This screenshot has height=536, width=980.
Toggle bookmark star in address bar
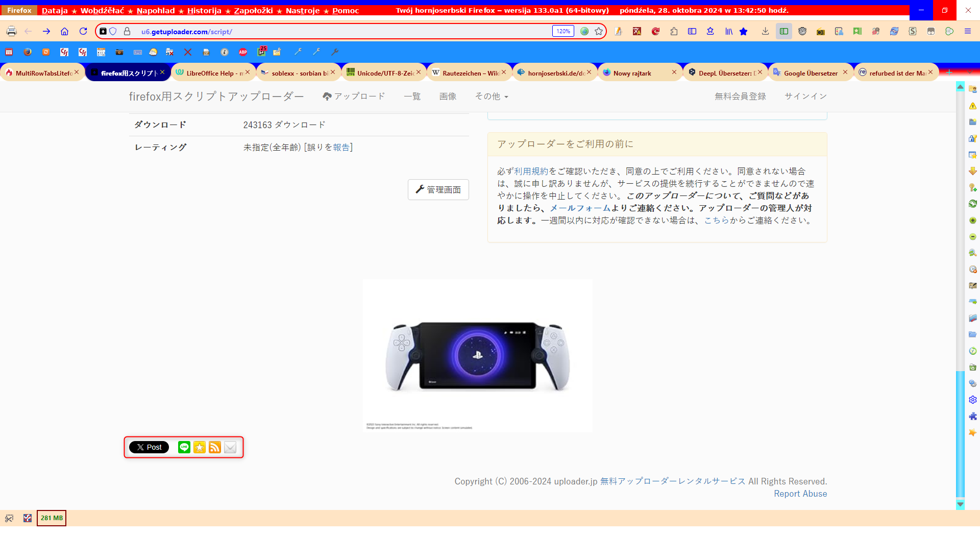(x=599, y=32)
